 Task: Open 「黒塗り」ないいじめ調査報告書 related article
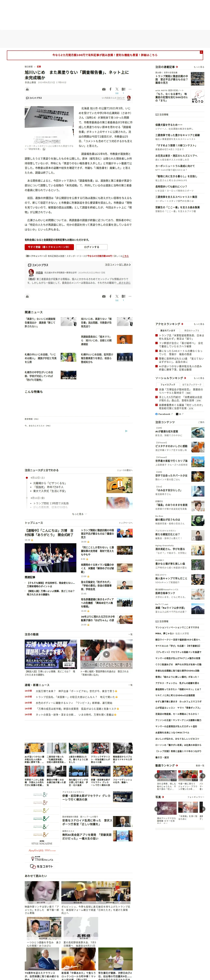[x=40, y=323]
